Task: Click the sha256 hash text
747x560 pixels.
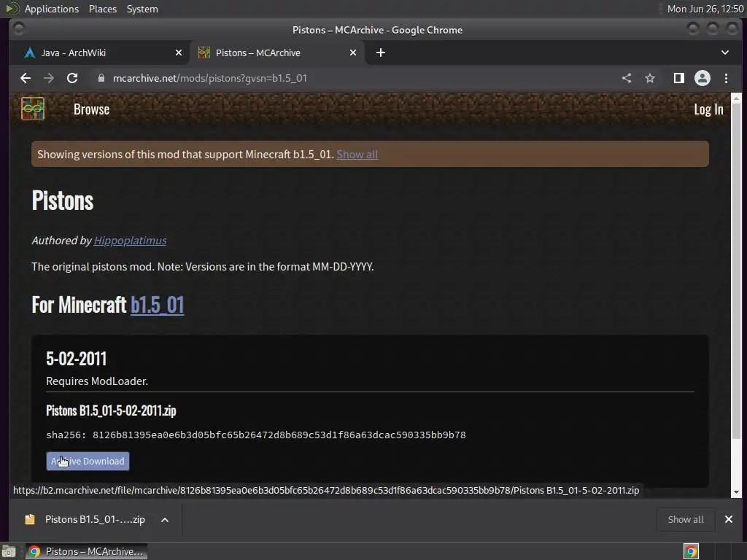Action: (256, 435)
